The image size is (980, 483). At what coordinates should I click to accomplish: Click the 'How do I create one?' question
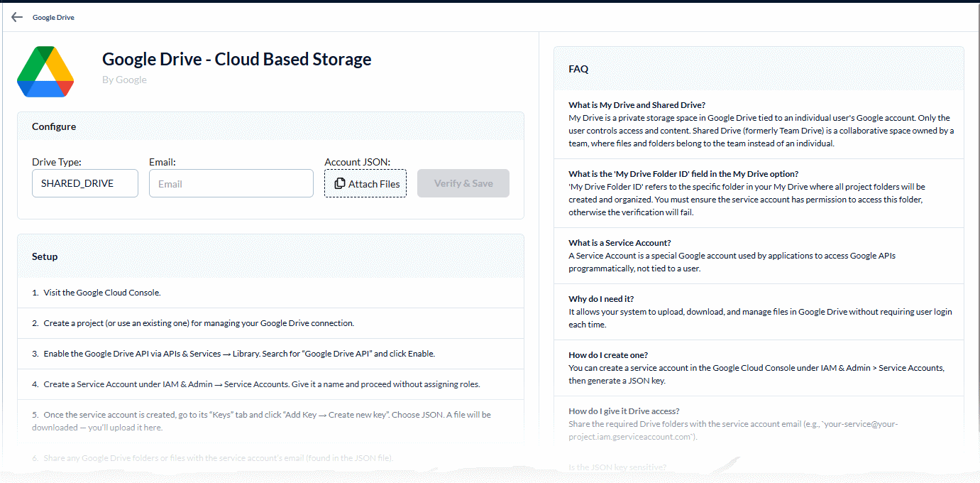pos(608,355)
